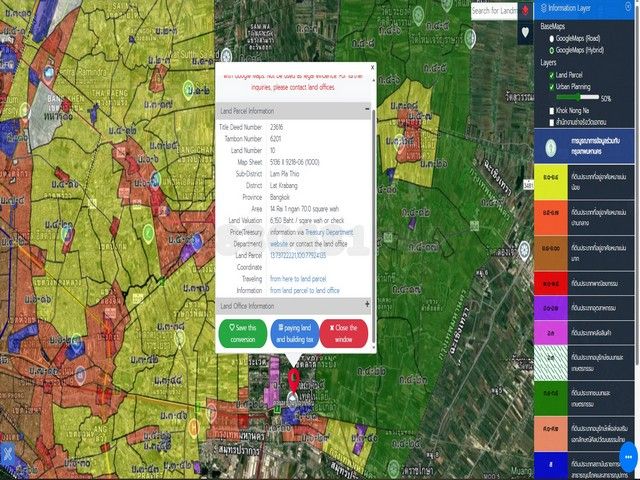Close the popup with the X icon
The height and width of the screenshot is (480, 640).
coord(372,68)
